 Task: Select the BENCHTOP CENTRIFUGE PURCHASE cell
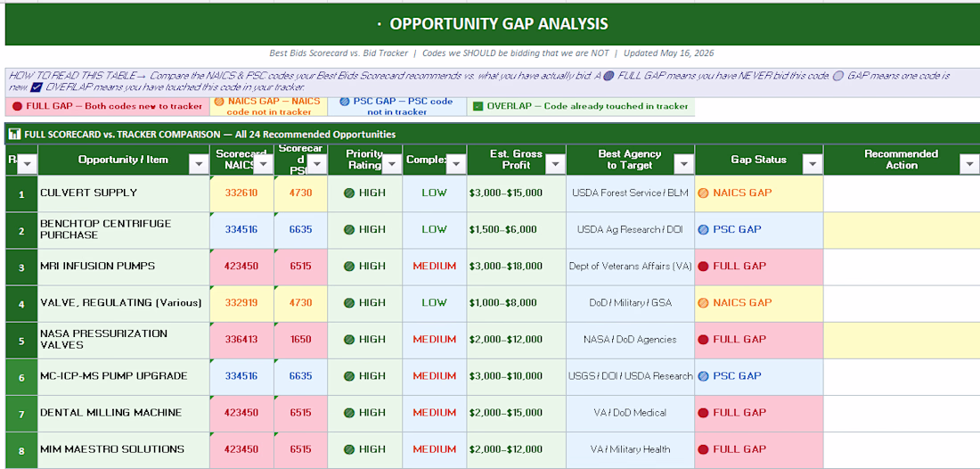coord(124,230)
